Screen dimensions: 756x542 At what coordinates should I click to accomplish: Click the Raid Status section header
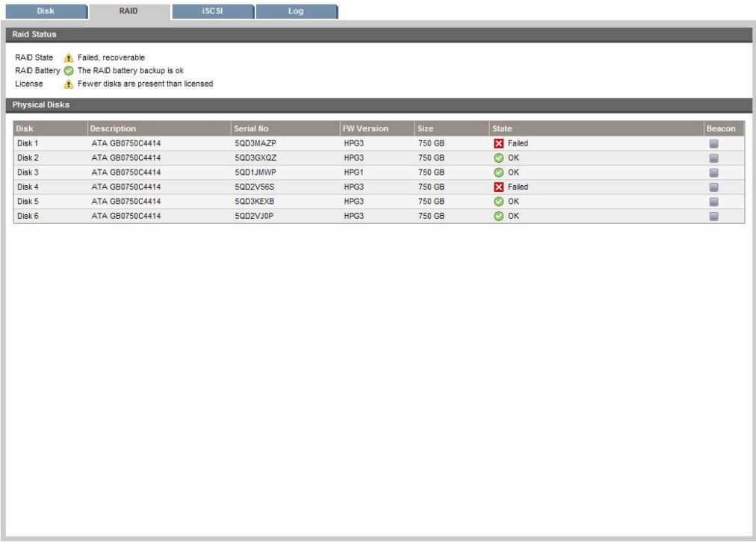tap(379, 34)
